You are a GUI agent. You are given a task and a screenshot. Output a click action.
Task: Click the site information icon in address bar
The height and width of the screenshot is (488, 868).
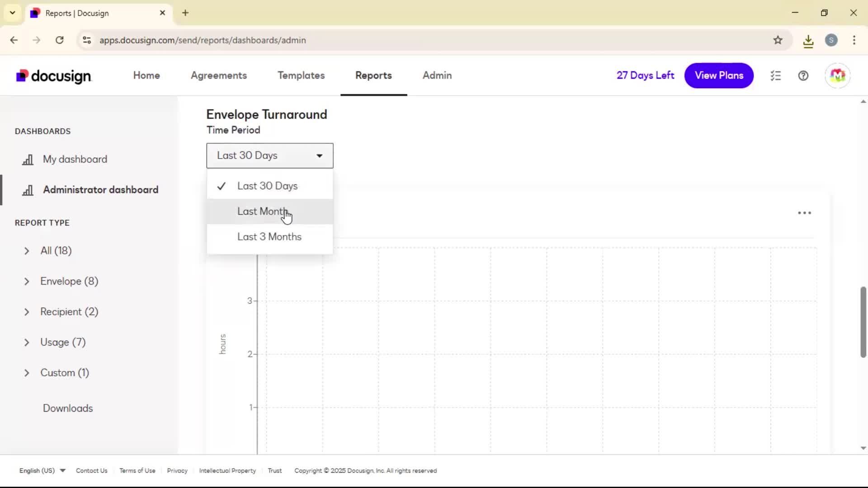click(x=87, y=40)
